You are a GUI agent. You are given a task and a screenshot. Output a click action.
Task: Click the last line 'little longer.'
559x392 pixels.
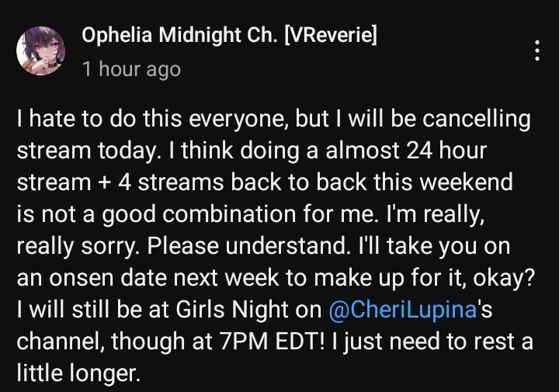tap(78, 373)
